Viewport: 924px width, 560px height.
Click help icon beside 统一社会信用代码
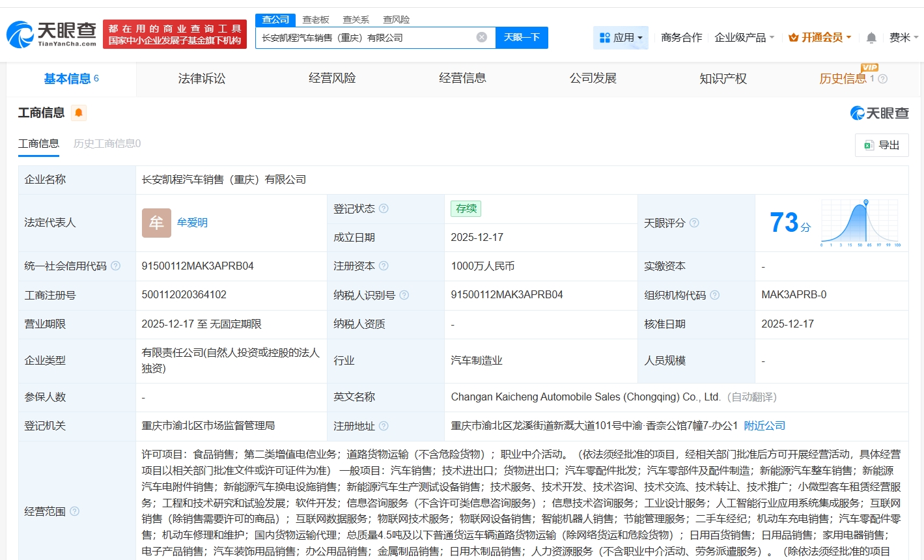click(x=116, y=266)
